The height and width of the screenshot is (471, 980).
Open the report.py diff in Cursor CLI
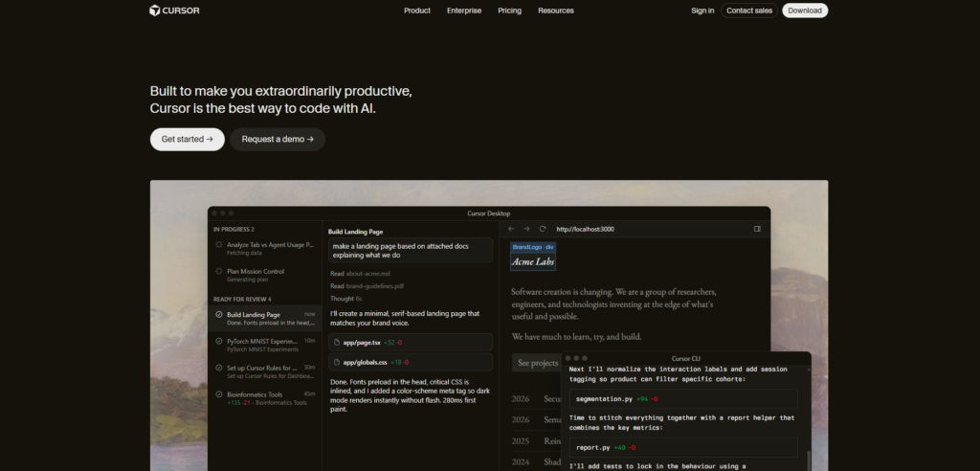(683, 447)
